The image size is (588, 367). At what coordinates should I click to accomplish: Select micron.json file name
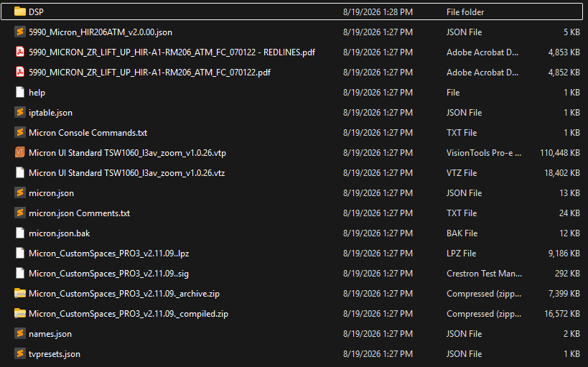52,193
